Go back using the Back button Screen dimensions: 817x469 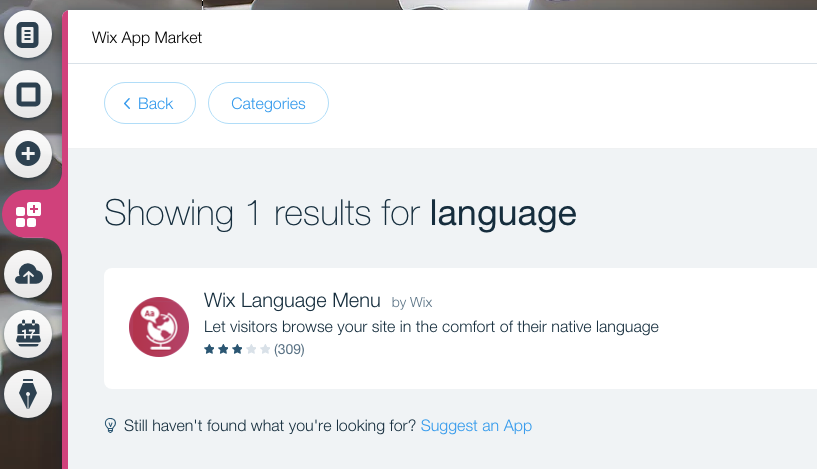click(149, 103)
